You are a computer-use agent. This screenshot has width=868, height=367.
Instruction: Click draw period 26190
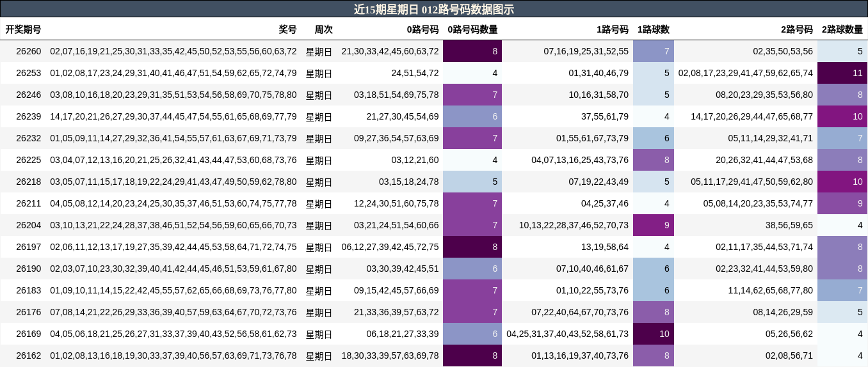point(28,269)
